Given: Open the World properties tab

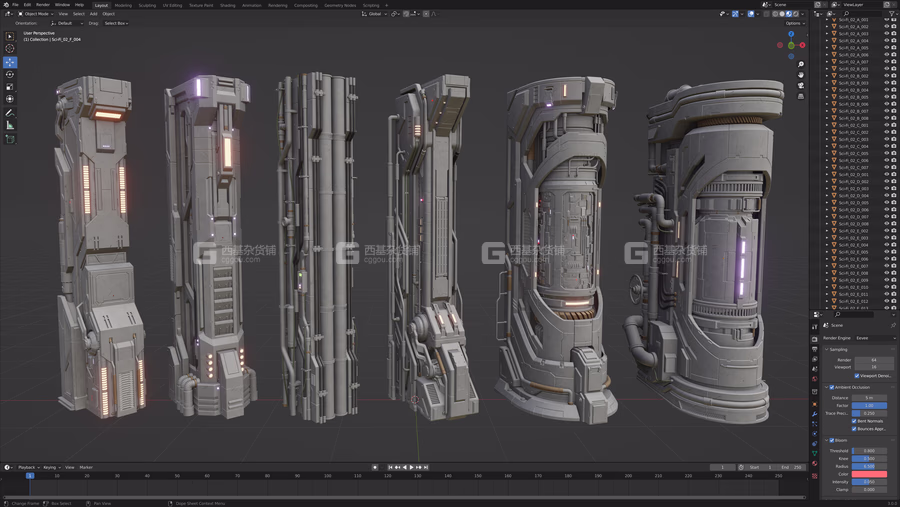Looking at the screenshot, I should point(814,379).
